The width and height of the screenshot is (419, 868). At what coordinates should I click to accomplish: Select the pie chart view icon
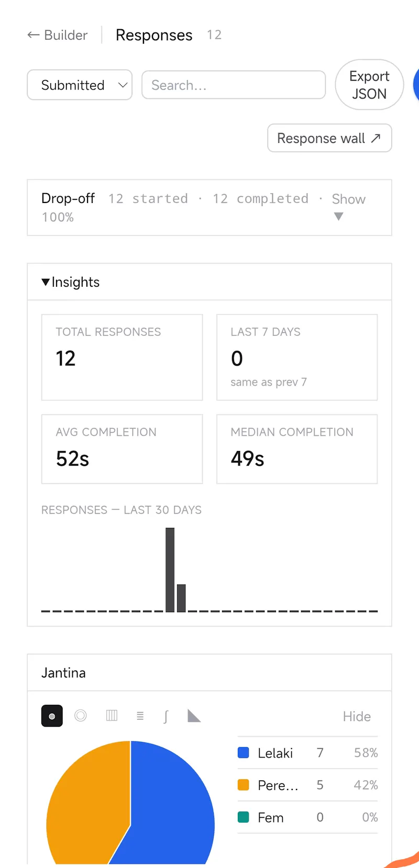[52, 716]
